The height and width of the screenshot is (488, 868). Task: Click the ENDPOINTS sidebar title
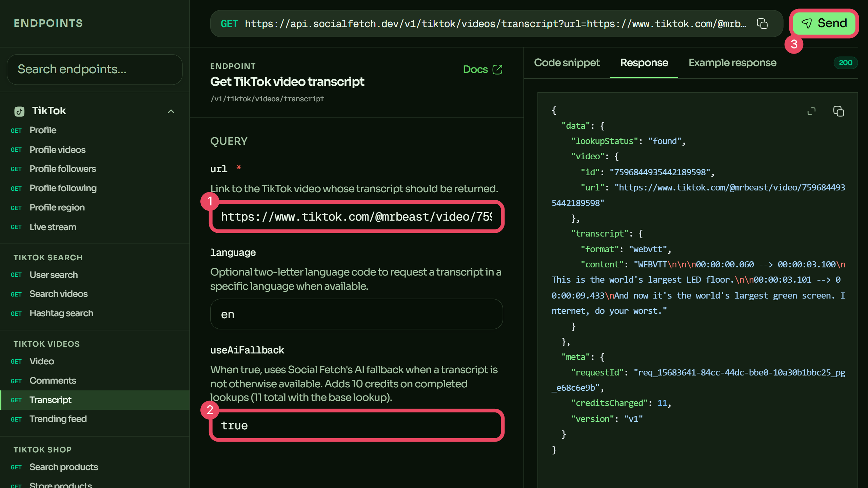pos(48,23)
